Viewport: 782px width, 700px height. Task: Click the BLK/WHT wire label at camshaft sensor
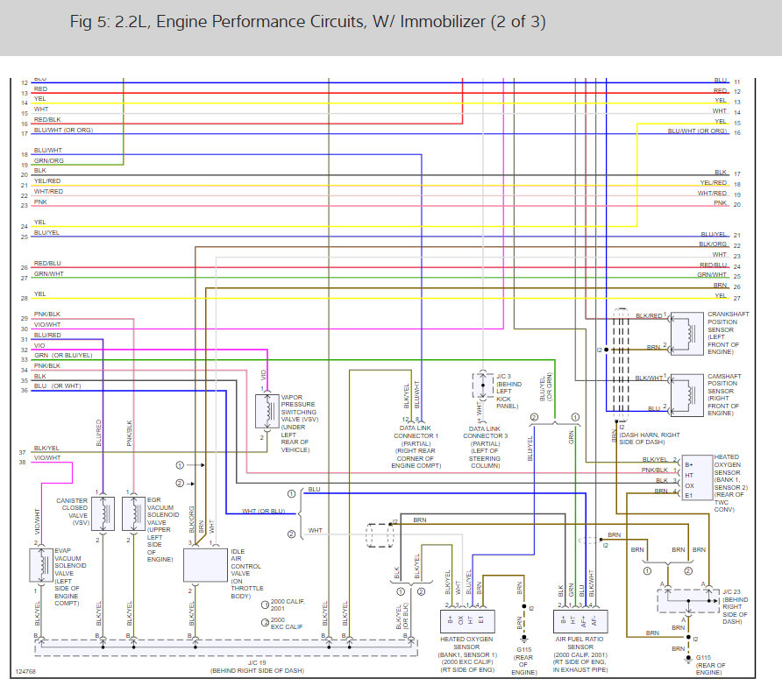649,378
